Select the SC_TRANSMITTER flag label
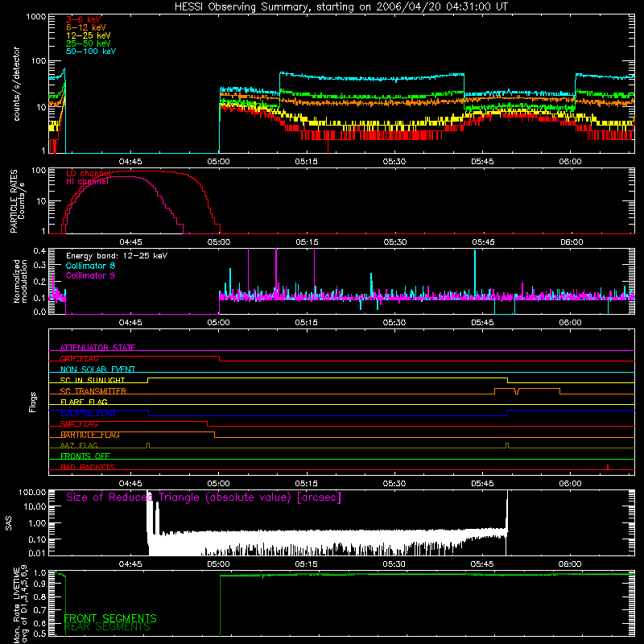Screen dimensions: 644x644 (93, 391)
